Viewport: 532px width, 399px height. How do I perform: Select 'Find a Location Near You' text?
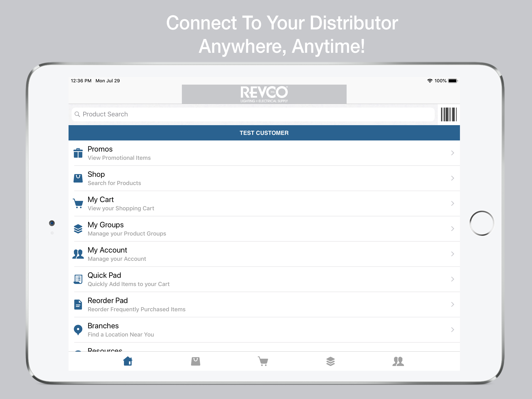(x=121, y=335)
